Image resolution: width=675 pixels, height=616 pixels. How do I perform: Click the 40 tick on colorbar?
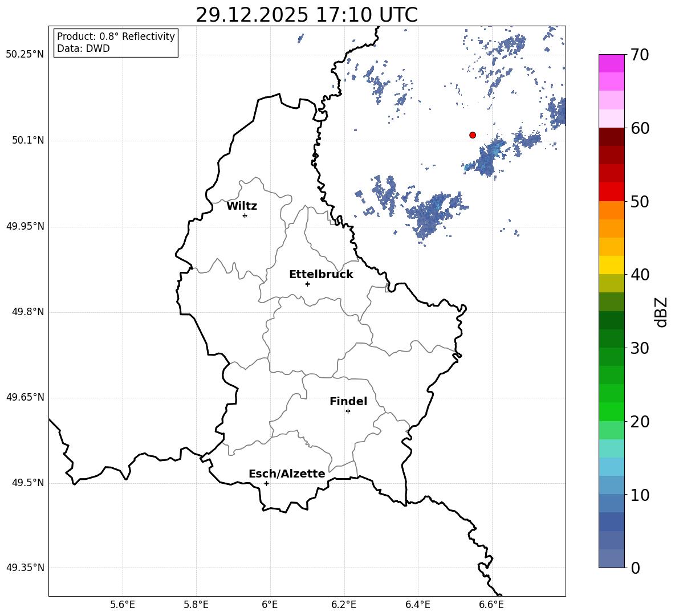click(640, 275)
